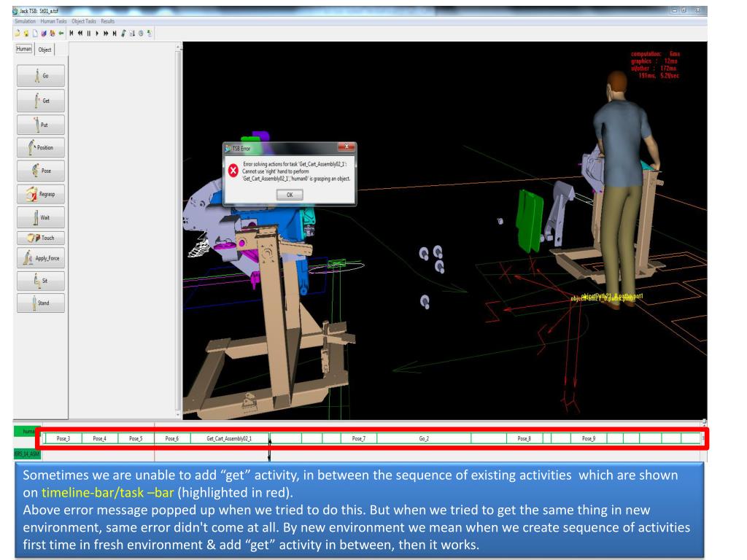Select the Pose task button

coord(40,171)
